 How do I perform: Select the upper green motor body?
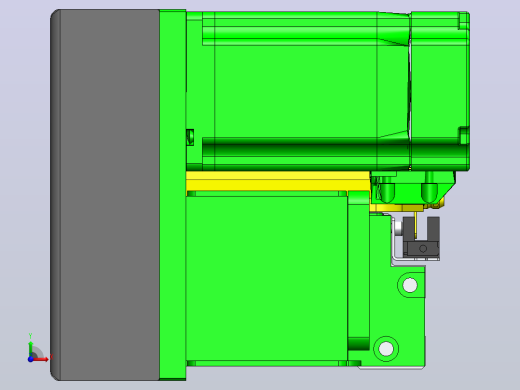tap(298, 92)
